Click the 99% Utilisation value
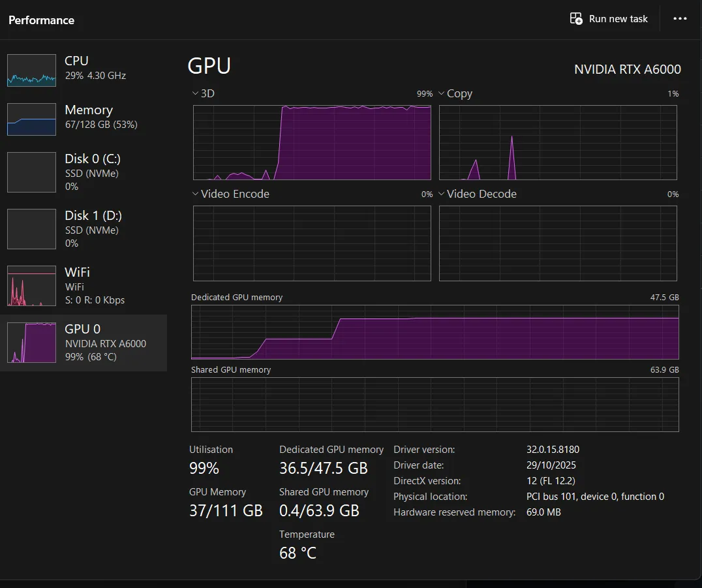Image resolution: width=702 pixels, height=588 pixels. (x=204, y=468)
